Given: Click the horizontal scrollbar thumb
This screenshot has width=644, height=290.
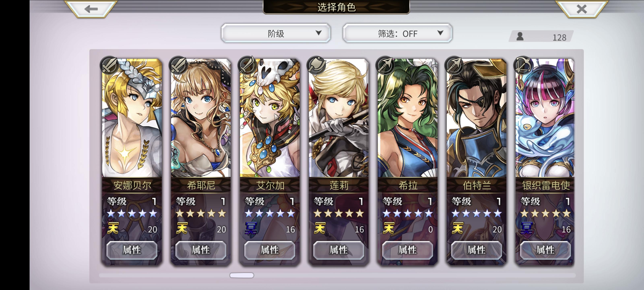Looking at the screenshot, I should click(x=242, y=275).
